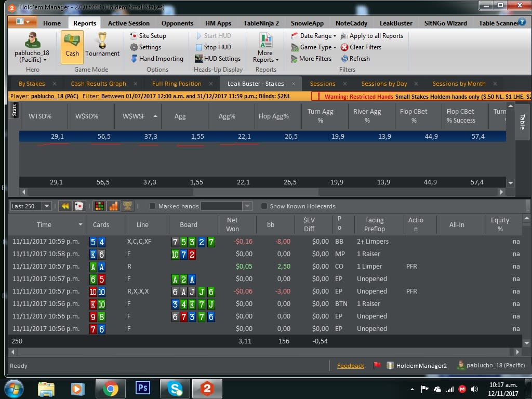
Task: Open Hand Importing
Action: coord(157,59)
